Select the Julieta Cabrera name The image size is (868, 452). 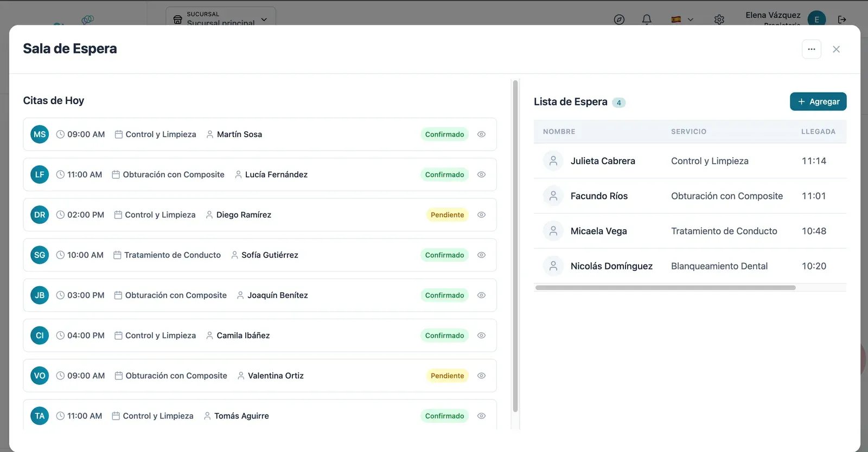[603, 161]
